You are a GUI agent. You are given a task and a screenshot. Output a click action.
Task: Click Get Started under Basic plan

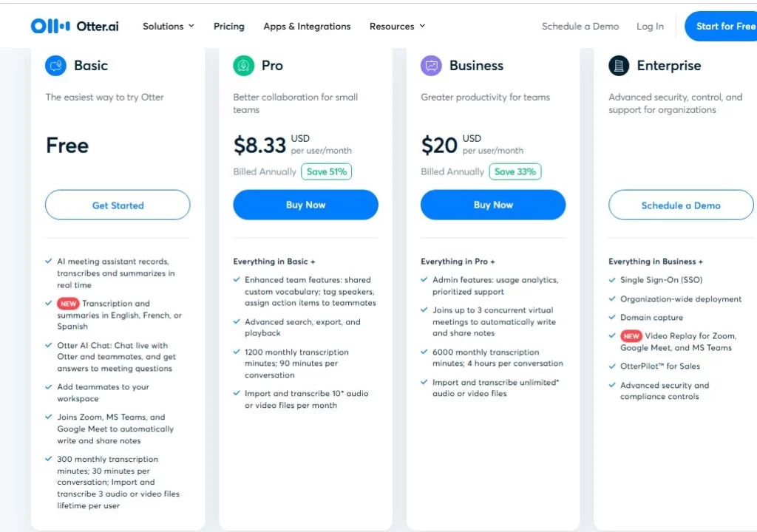(x=118, y=205)
